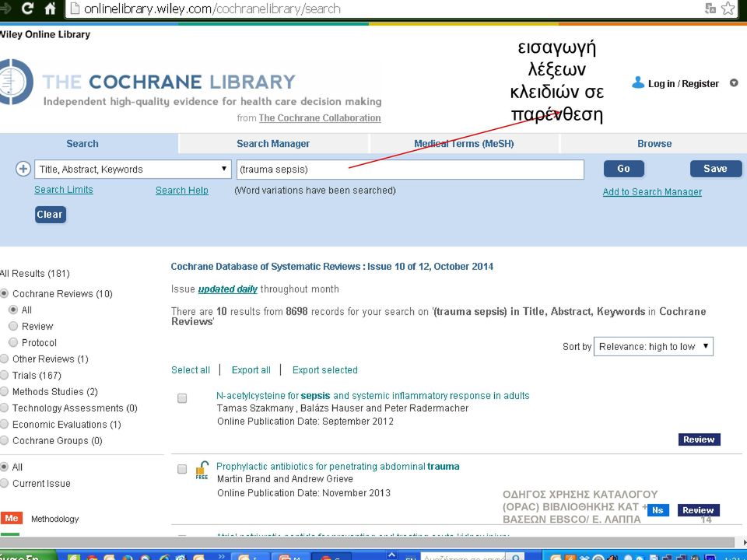This screenshot has height=560, width=747.
Task: Click the Me Methodology badge
Action: tap(12, 518)
